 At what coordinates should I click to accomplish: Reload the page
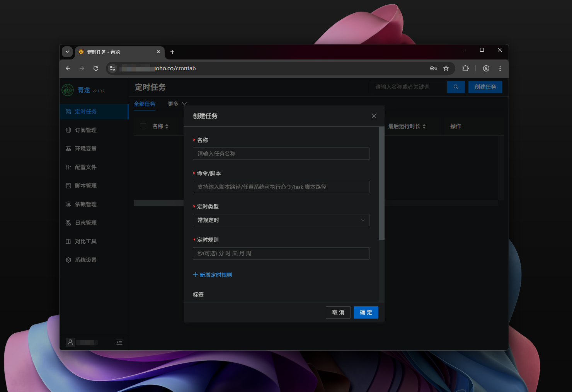[96, 68]
